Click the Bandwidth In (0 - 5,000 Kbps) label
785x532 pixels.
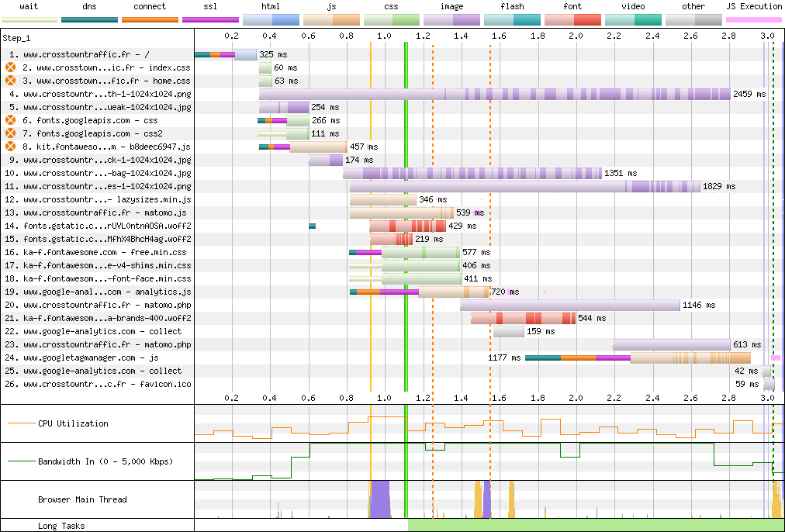[x=105, y=461]
